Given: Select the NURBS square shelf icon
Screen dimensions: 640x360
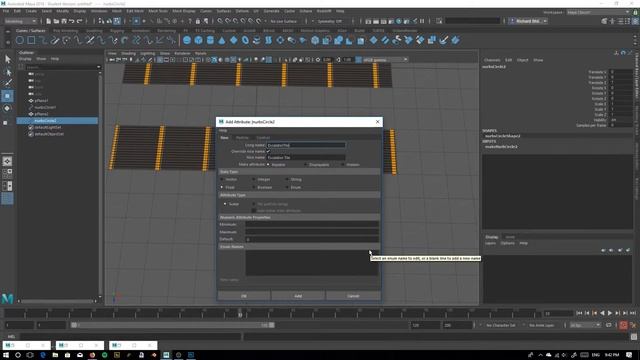Looking at the screenshot, I should [x=31, y=40].
